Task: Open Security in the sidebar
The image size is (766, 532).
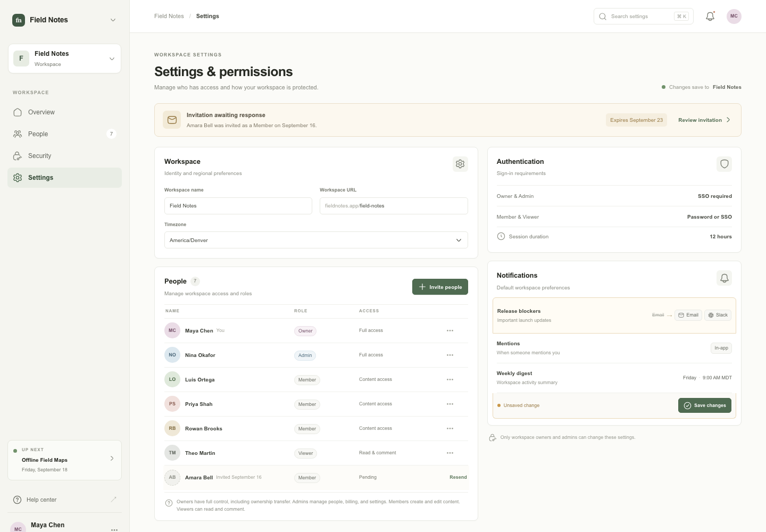Action: [x=64, y=156]
